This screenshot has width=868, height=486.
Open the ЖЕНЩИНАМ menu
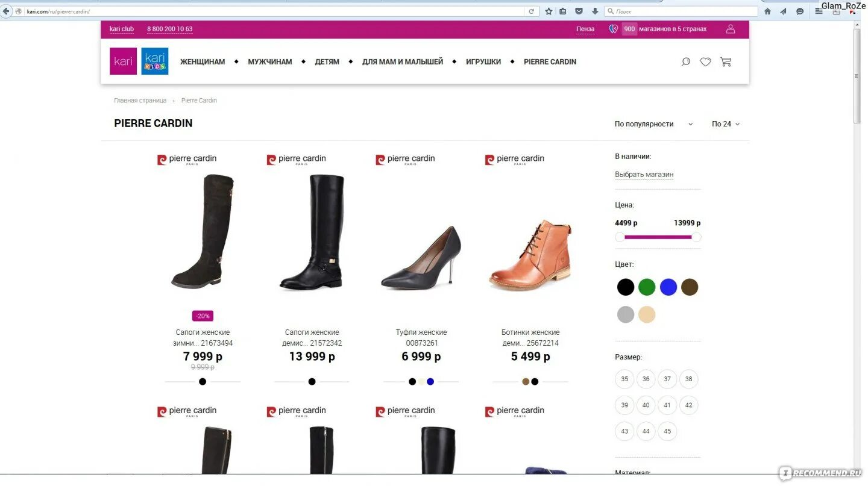coord(203,61)
